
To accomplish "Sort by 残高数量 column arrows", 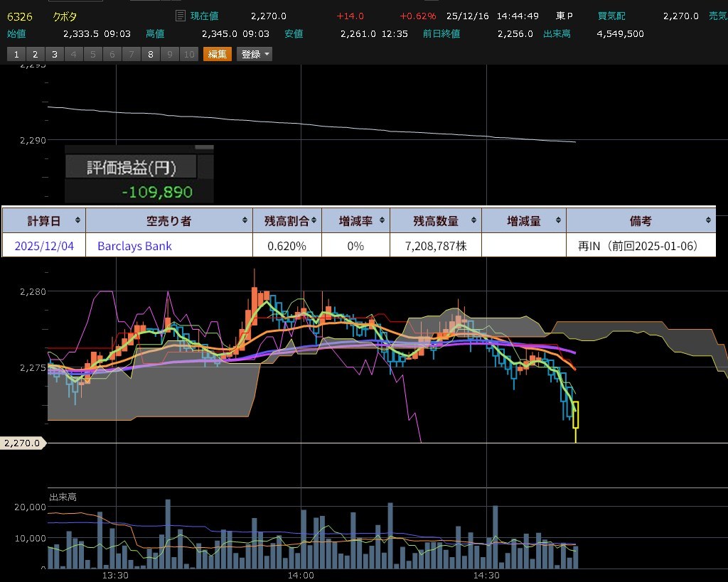I will tap(474, 220).
